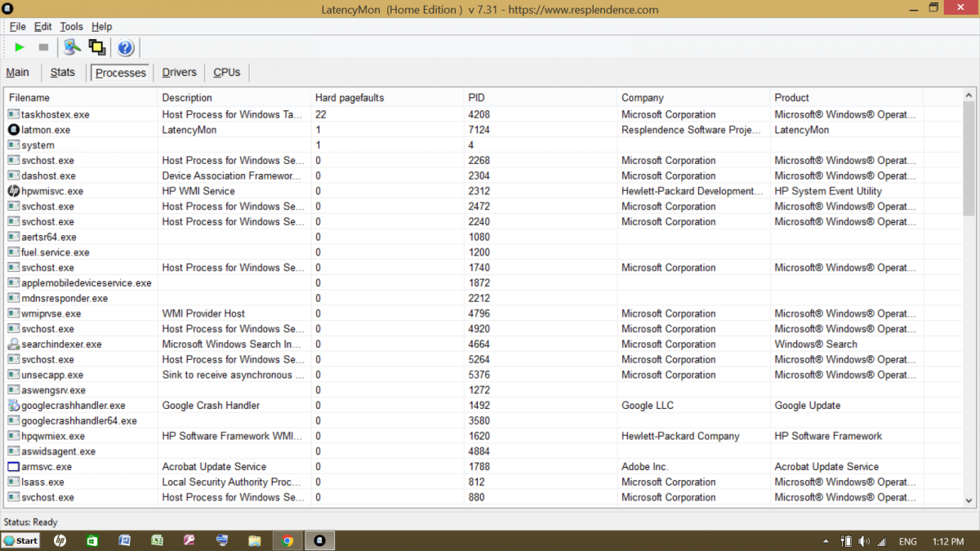Select the aswengsrv.exe filename
The image size is (980, 551).
tap(54, 390)
